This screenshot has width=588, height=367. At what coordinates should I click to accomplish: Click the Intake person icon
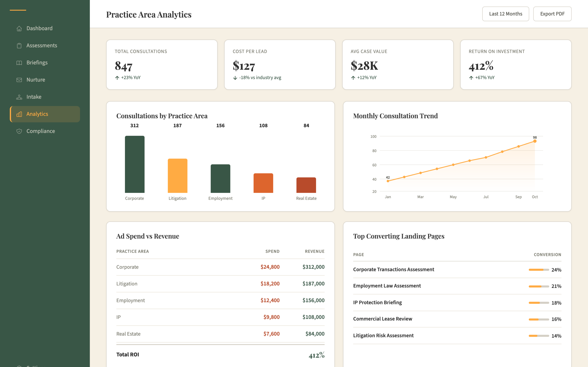[19, 97]
